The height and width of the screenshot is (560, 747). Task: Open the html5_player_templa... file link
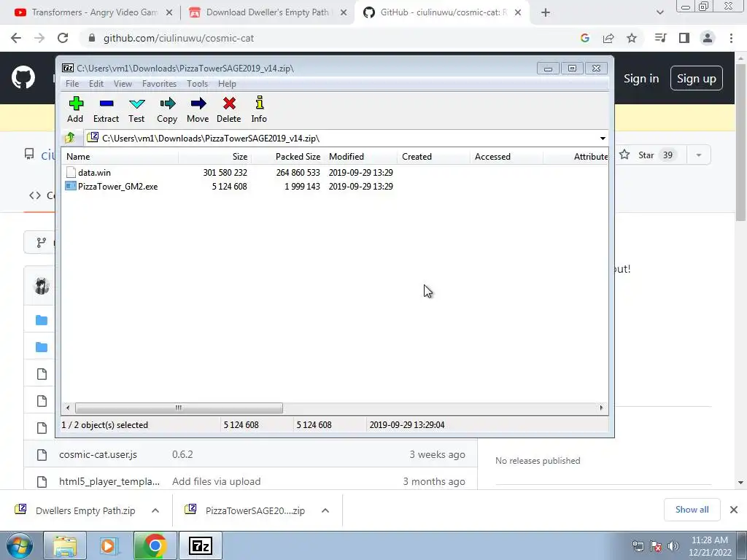[109, 481]
